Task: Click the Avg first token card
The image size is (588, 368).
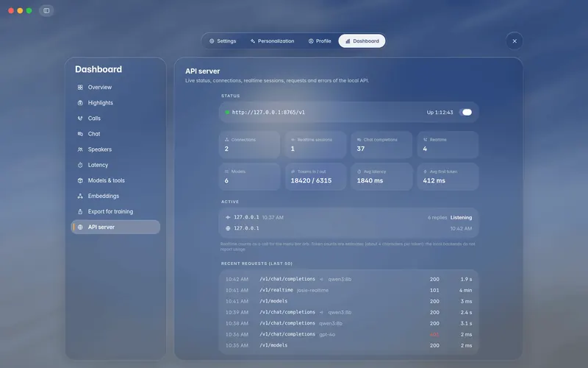Action: click(448, 177)
